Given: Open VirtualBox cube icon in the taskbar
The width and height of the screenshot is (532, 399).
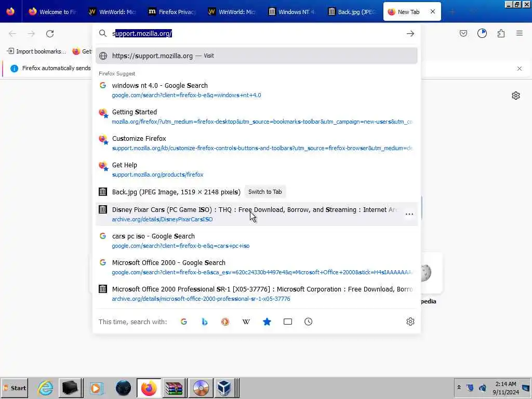Looking at the screenshot, I should point(224,388).
